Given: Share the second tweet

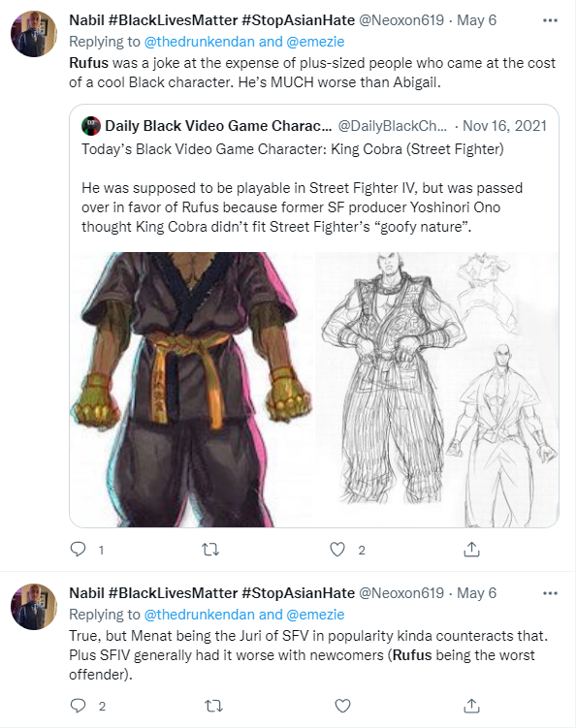Looking at the screenshot, I should [471, 706].
